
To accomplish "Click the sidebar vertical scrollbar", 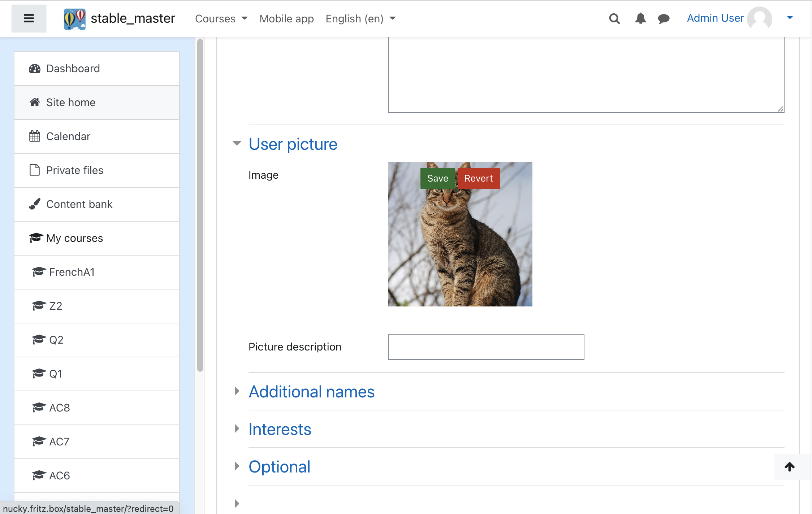I will click(200, 205).
